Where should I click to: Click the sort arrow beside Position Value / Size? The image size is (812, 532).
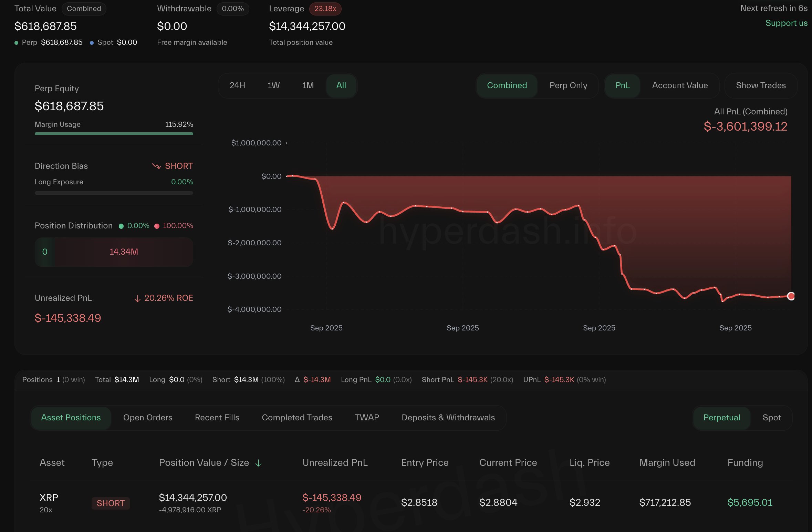point(258,463)
